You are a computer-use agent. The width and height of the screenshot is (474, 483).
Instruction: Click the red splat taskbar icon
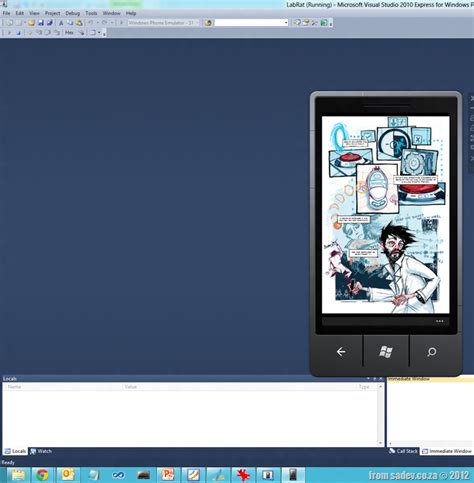pos(243,475)
